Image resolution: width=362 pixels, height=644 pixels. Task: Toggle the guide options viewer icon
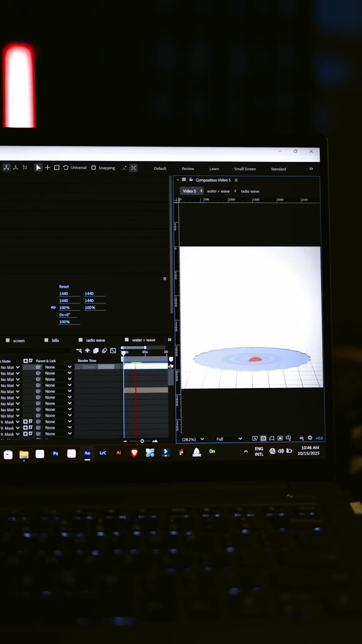288,438
